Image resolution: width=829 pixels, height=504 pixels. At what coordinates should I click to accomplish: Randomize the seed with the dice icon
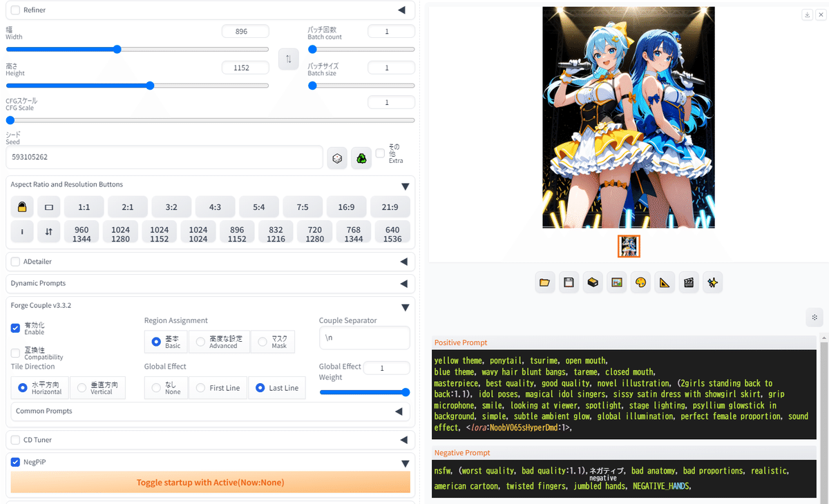(x=337, y=157)
